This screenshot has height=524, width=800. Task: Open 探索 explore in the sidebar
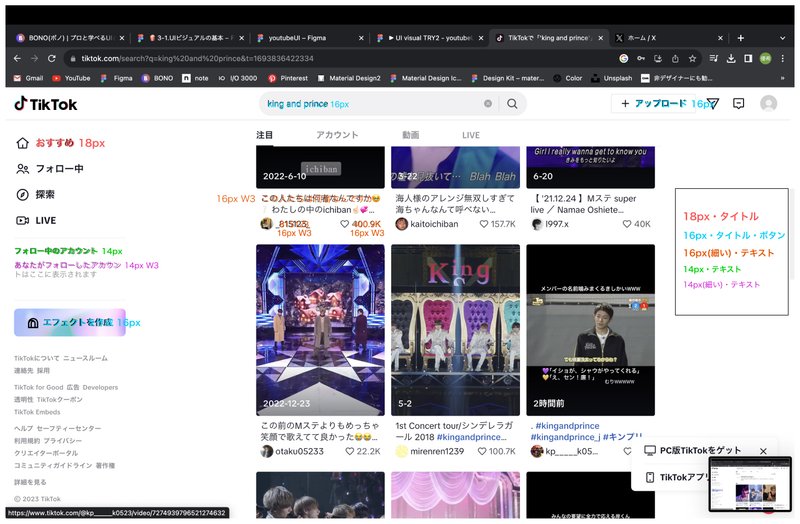pyautogui.click(x=36, y=194)
